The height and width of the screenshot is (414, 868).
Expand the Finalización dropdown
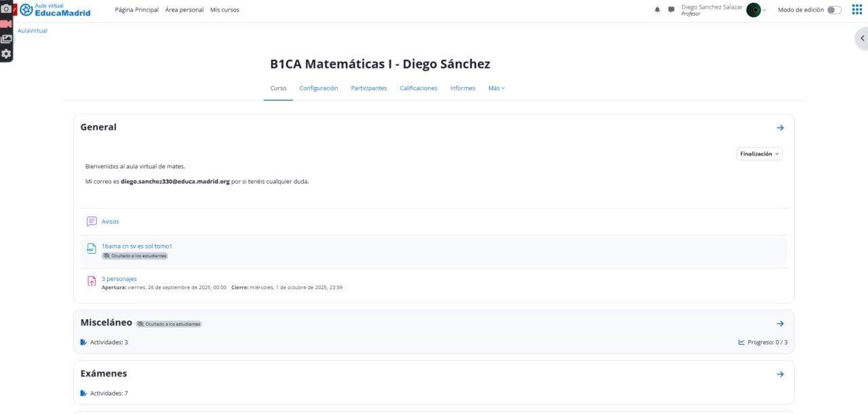click(759, 154)
